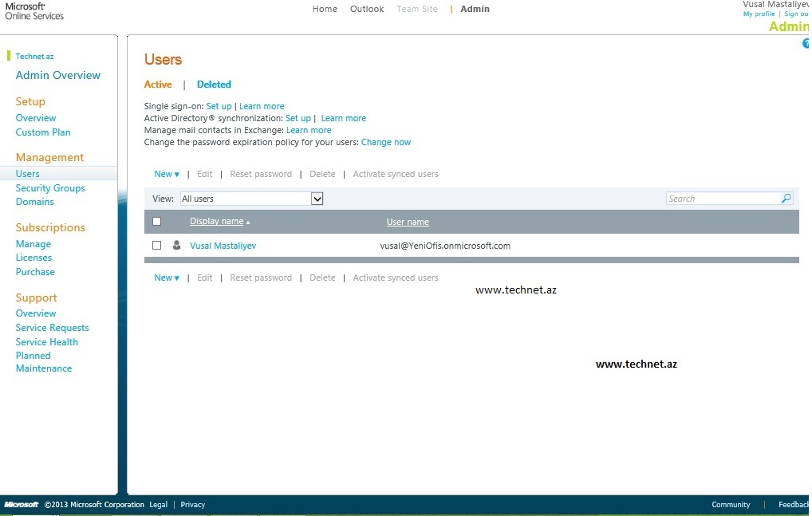This screenshot has width=812, height=516.
Task: Click the 'Change now' password policy link
Action: 386,142
